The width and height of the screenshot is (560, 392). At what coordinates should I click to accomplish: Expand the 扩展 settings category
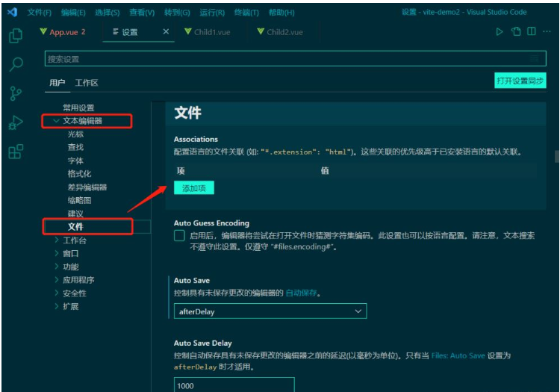click(56, 306)
